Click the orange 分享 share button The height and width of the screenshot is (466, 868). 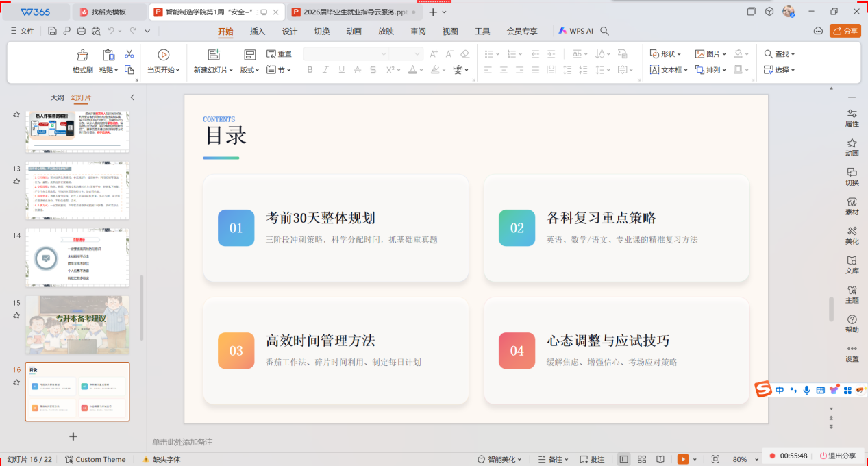coord(845,31)
